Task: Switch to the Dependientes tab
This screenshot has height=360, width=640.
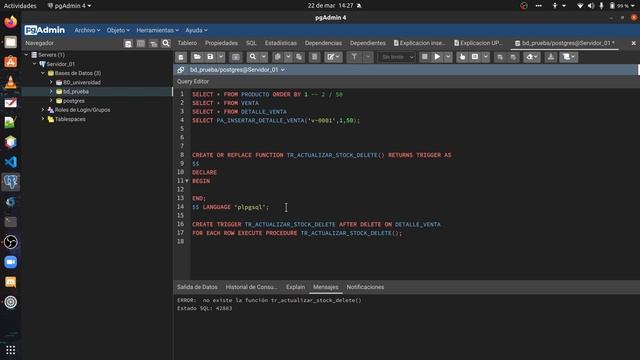Action: 367,43
